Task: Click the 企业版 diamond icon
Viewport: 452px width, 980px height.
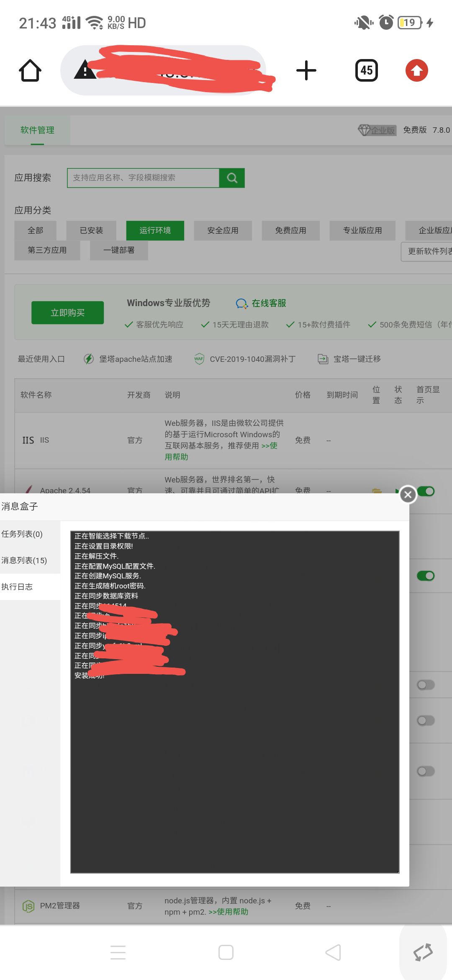Action: tap(364, 130)
